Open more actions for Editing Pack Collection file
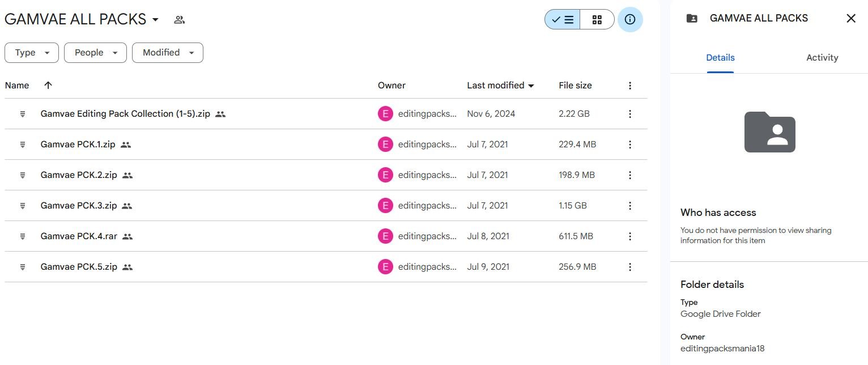 pos(630,114)
